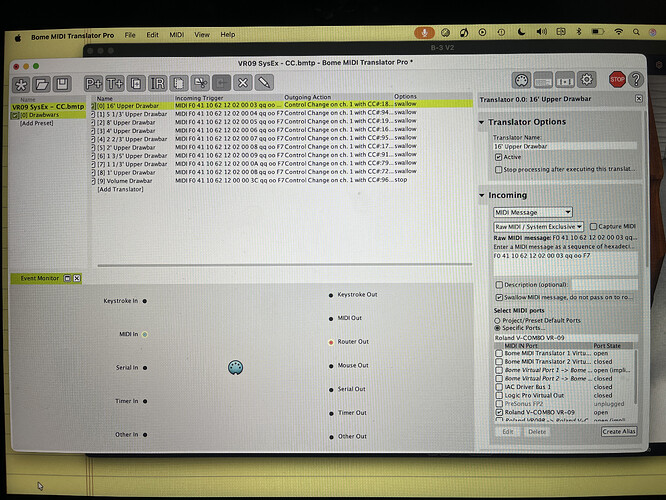666x500 pixels.
Task: Open the View menu in menu bar
Action: click(x=203, y=34)
